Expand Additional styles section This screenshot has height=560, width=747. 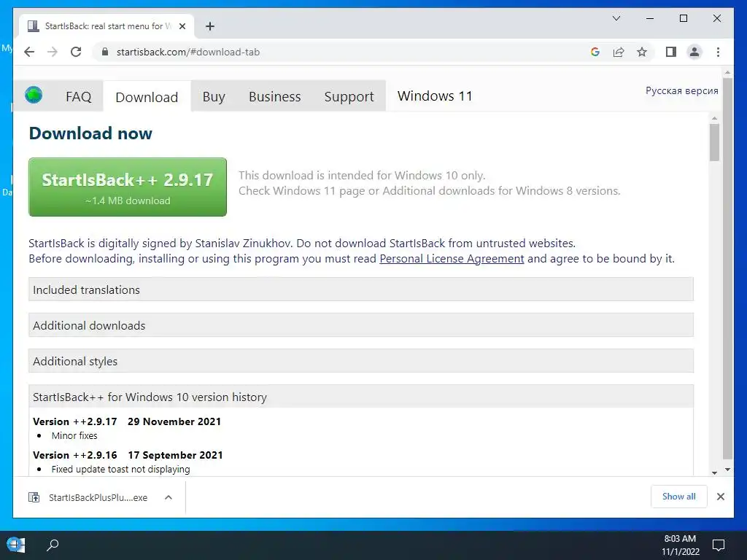[x=360, y=361]
